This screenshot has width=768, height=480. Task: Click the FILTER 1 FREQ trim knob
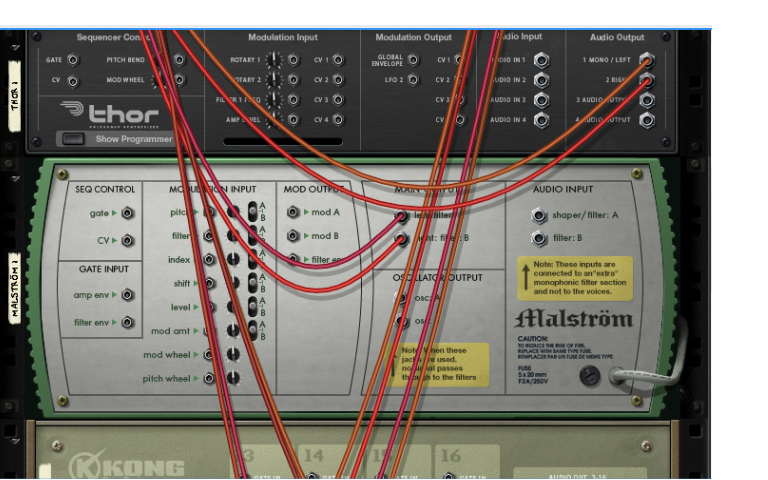(274, 100)
